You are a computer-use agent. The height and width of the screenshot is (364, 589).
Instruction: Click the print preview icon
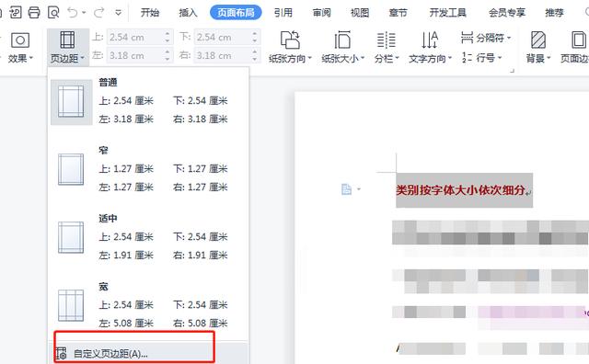53,13
